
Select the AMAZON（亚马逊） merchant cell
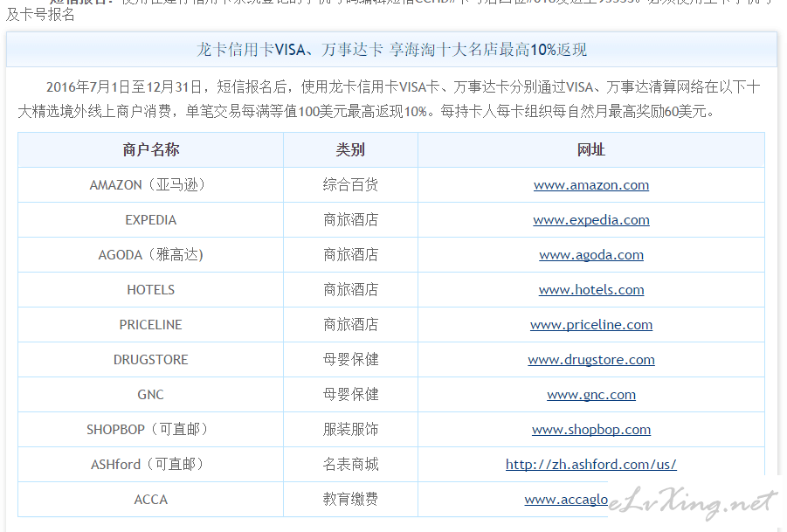(150, 185)
